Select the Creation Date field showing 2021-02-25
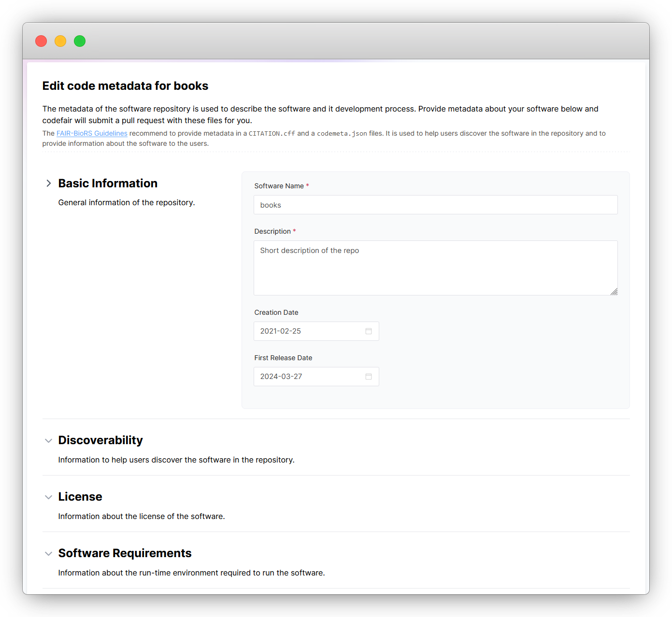The image size is (672, 617). click(309, 331)
